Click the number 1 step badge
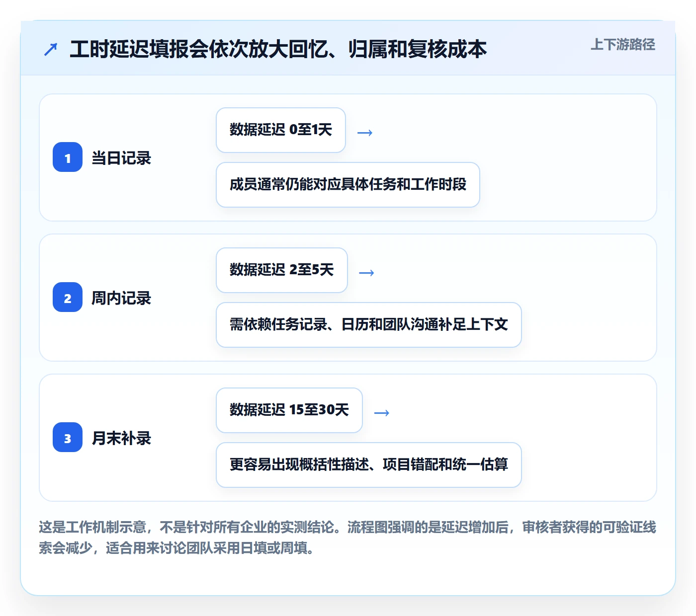 (68, 157)
